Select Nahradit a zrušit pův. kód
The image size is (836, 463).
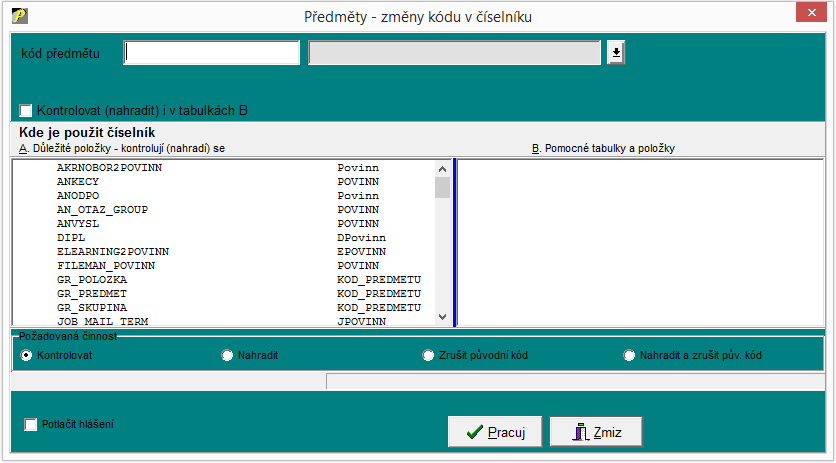629,355
